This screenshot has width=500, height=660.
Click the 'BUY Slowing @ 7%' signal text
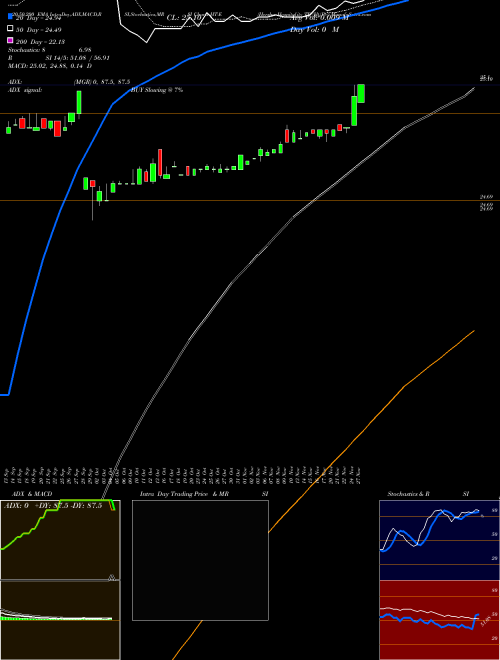tap(157, 90)
